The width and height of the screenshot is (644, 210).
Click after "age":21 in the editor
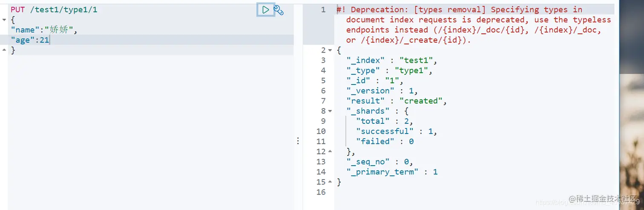[x=50, y=40]
